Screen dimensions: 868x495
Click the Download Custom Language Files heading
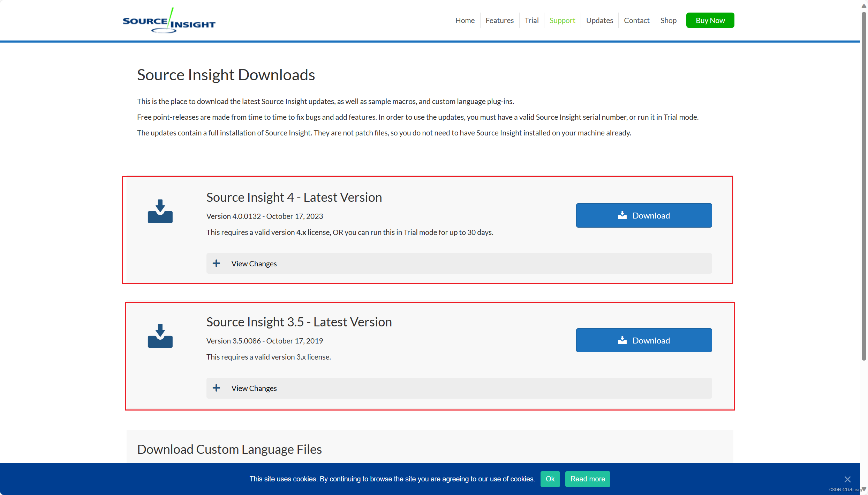pyautogui.click(x=229, y=449)
